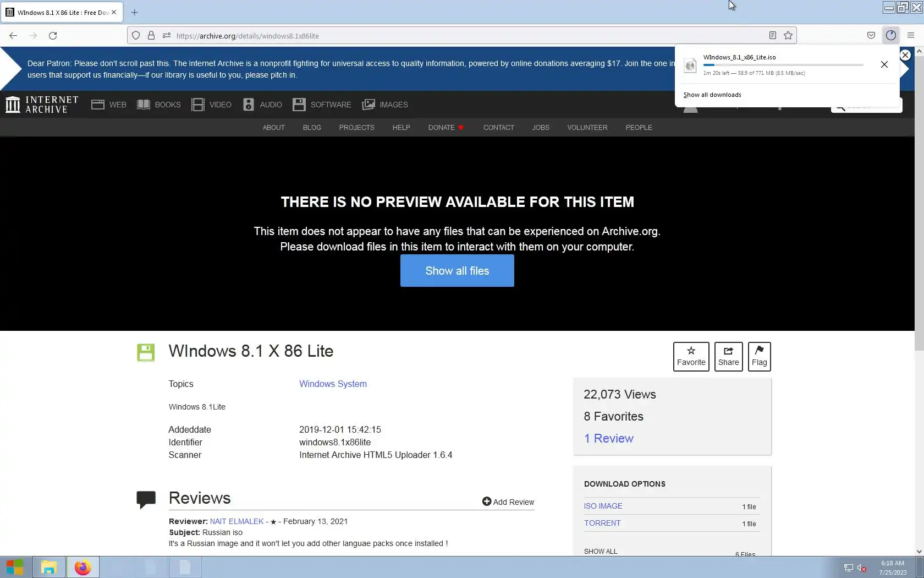Open the VIDEO media section

click(x=212, y=105)
